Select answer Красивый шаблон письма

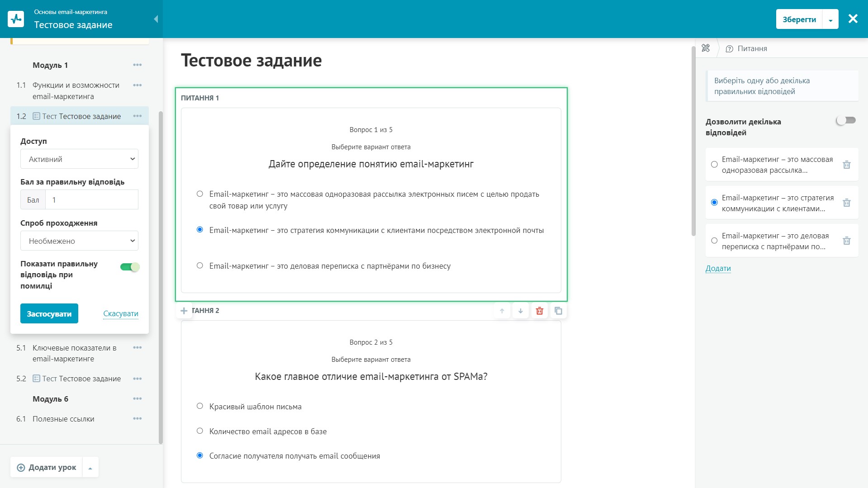point(199,406)
